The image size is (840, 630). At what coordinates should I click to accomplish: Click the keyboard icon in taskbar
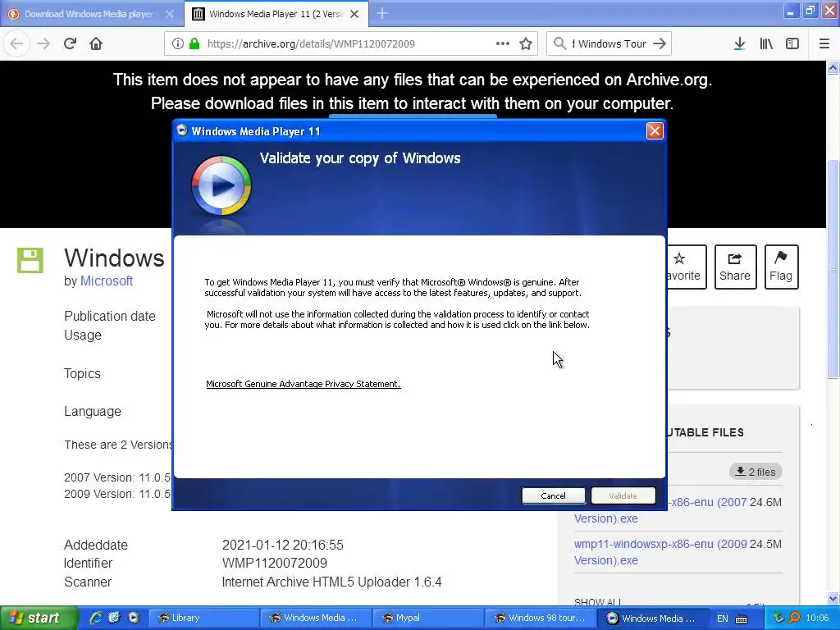tap(742, 619)
